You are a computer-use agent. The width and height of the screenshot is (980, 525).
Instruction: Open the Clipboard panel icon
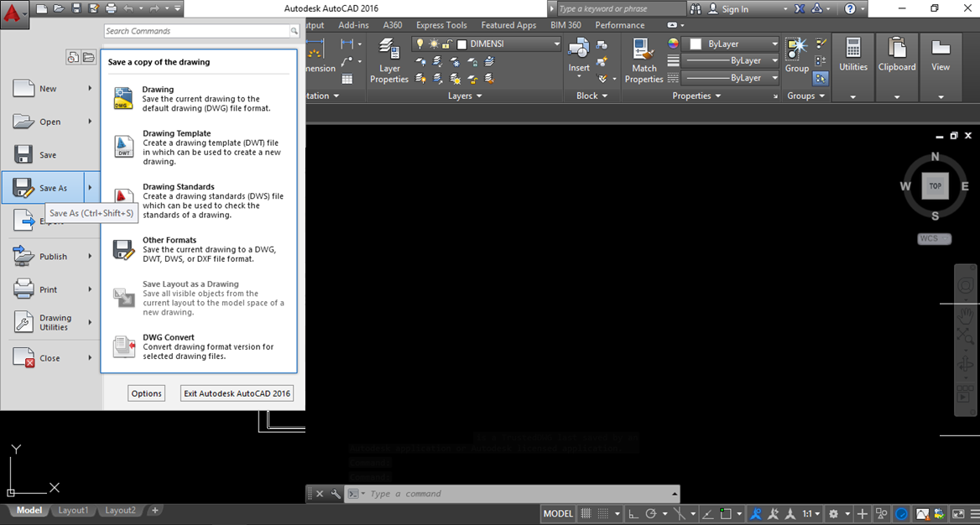897,49
